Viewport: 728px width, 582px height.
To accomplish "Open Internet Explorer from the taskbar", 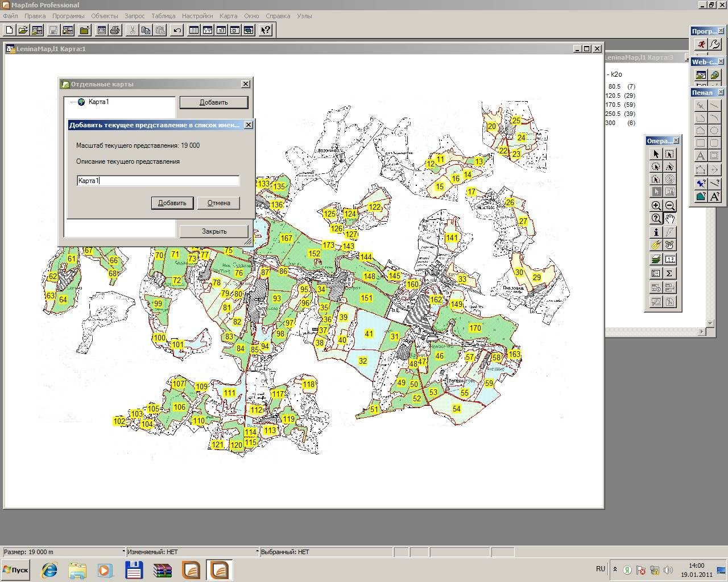I will click(x=49, y=569).
